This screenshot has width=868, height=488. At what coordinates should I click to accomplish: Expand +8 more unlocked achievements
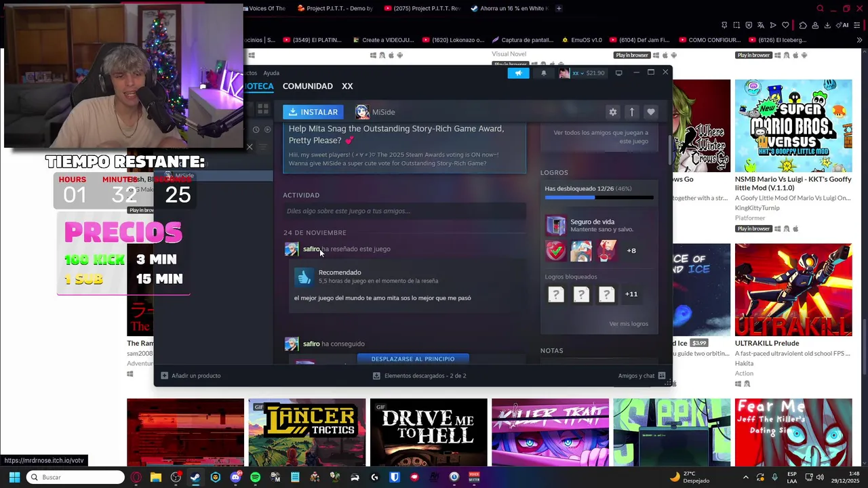click(x=631, y=251)
